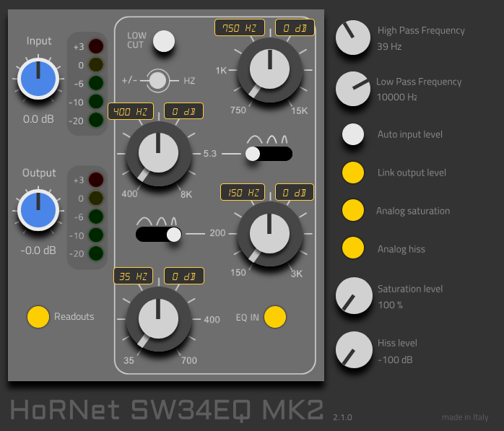This screenshot has height=431, width=504.
Task: Toggle the Readouts button
Action: [38, 317]
